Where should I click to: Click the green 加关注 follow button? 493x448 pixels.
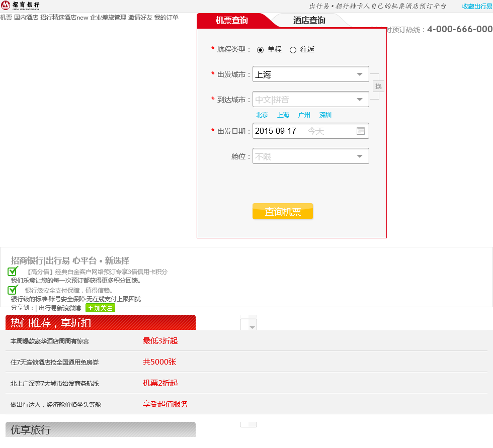tap(100, 308)
